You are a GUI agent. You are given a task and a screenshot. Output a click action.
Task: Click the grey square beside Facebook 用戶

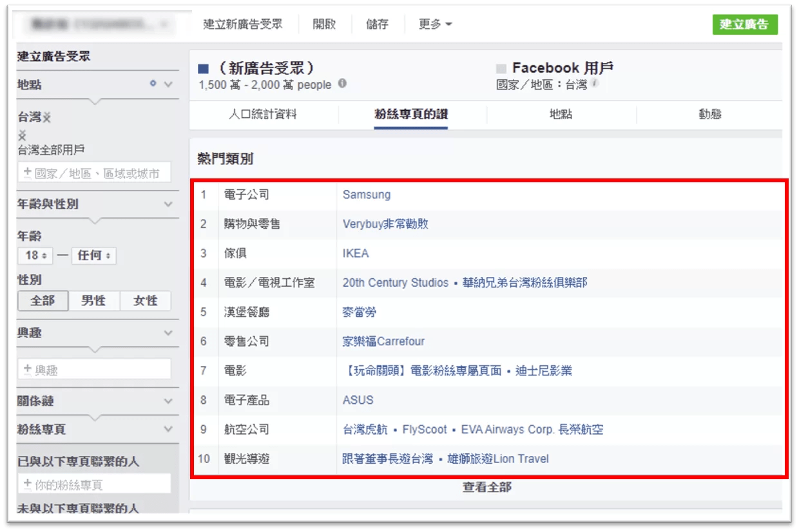click(x=501, y=68)
